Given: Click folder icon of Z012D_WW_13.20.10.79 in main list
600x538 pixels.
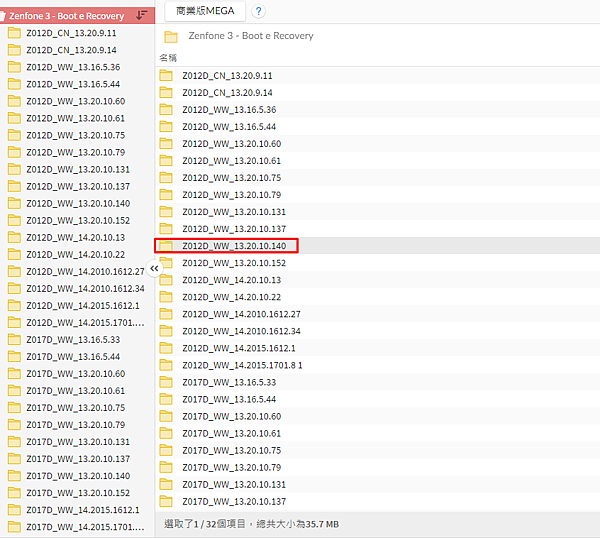Looking at the screenshot, I should click(x=166, y=195).
